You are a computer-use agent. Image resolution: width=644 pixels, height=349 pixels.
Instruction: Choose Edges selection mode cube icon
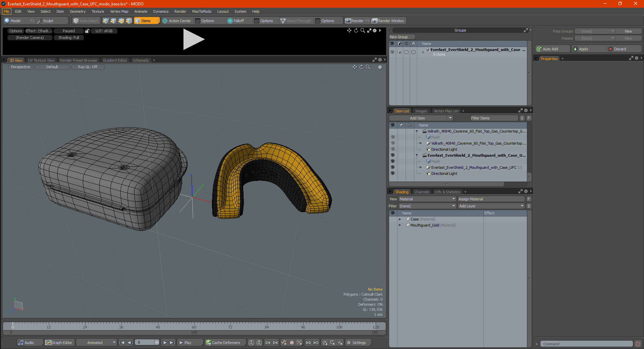point(113,21)
